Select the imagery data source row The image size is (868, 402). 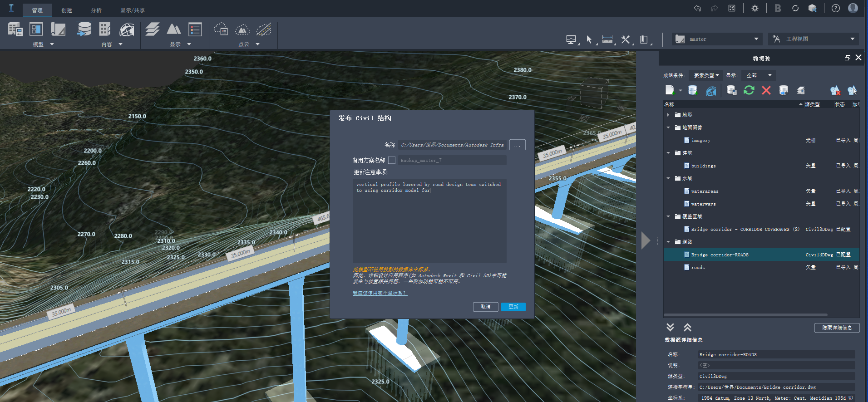coord(761,140)
